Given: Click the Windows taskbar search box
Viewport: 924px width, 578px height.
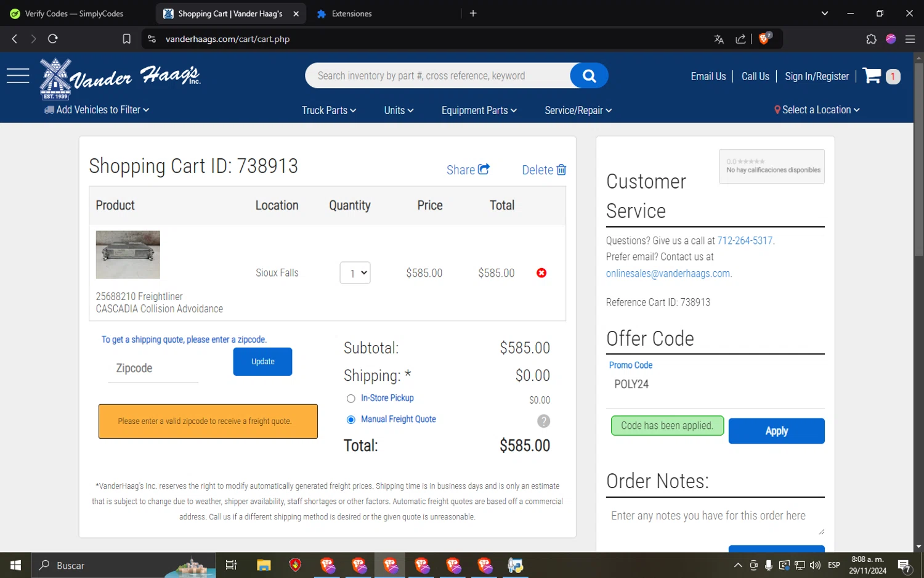Looking at the screenshot, I should pos(123,565).
